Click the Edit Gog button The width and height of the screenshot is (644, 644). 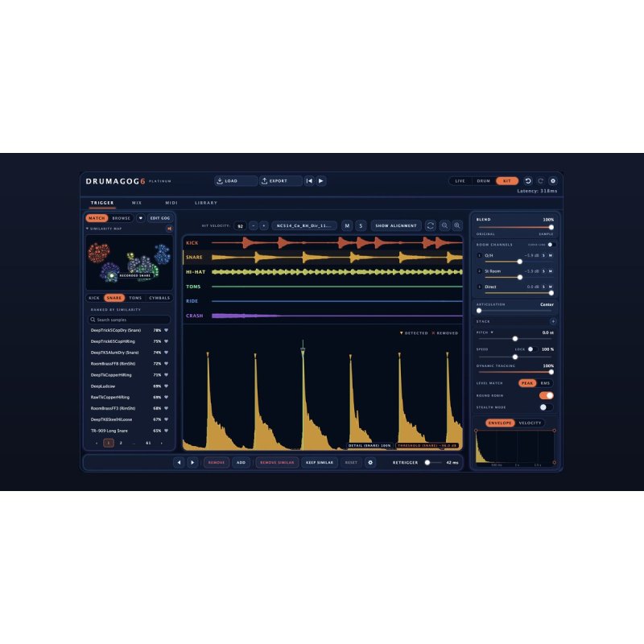[x=159, y=218]
